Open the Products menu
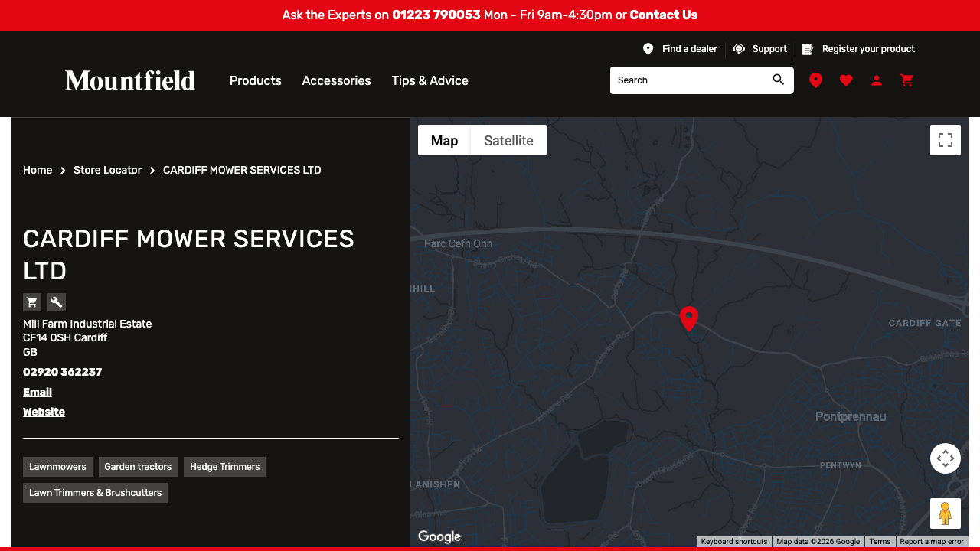The image size is (980, 551). point(255,80)
